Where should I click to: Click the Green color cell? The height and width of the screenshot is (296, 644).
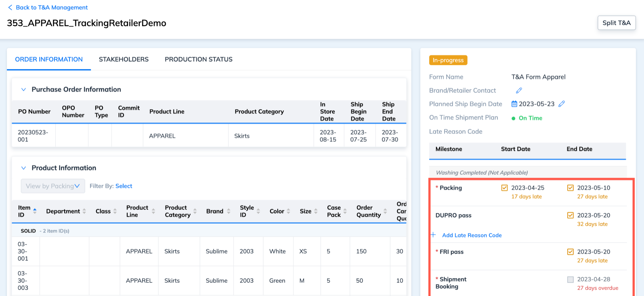click(277, 281)
